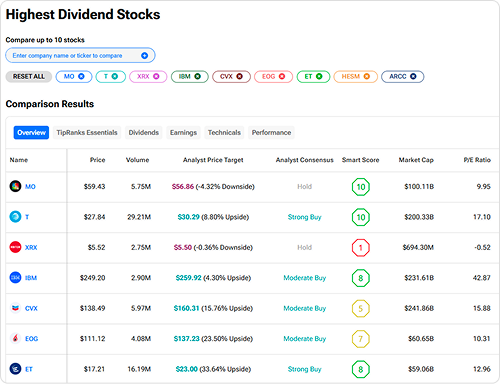Select the Performance tab
Viewport: 500px width, 384px height.
click(271, 133)
